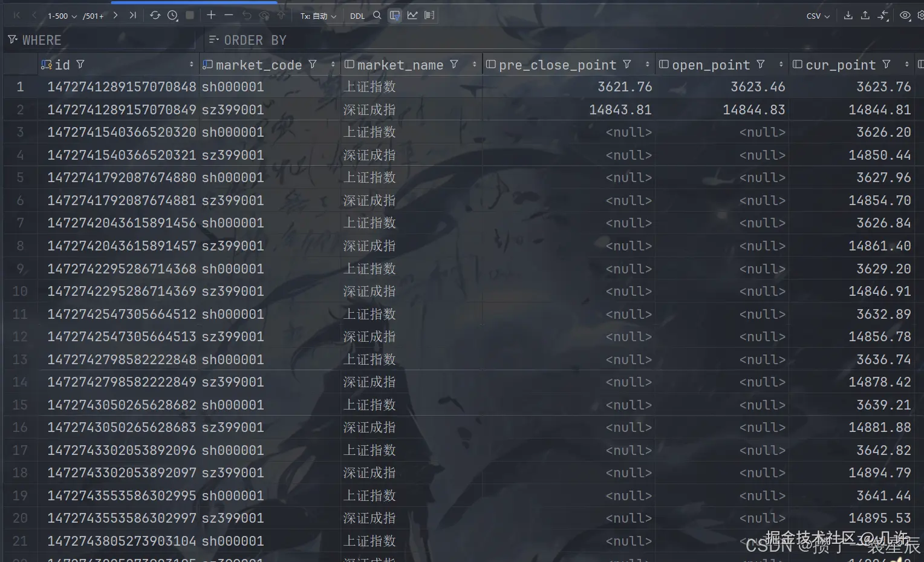This screenshot has width=924, height=562.
Task: Open the CSV export format dropdown
Action: tap(818, 16)
